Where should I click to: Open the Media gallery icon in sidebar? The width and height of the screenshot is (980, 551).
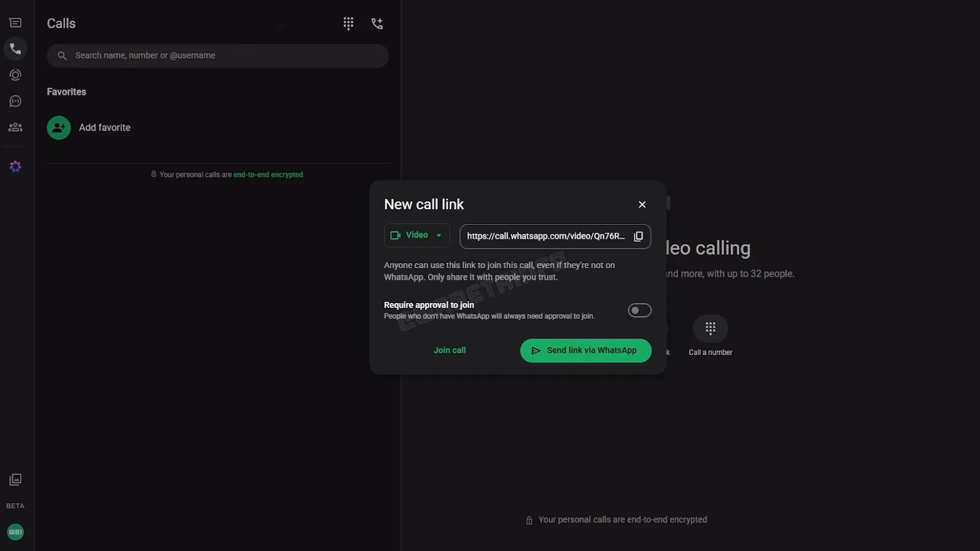pyautogui.click(x=15, y=479)
